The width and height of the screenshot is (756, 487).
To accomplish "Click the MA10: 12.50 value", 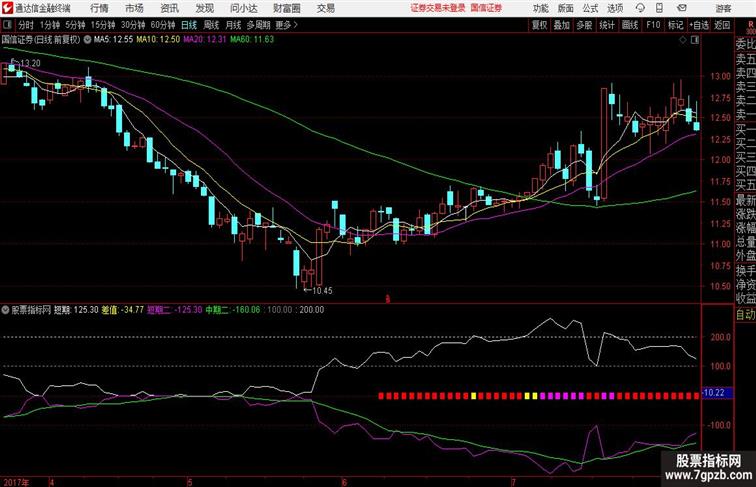I will pyautogui.click(x=158, y=40).
